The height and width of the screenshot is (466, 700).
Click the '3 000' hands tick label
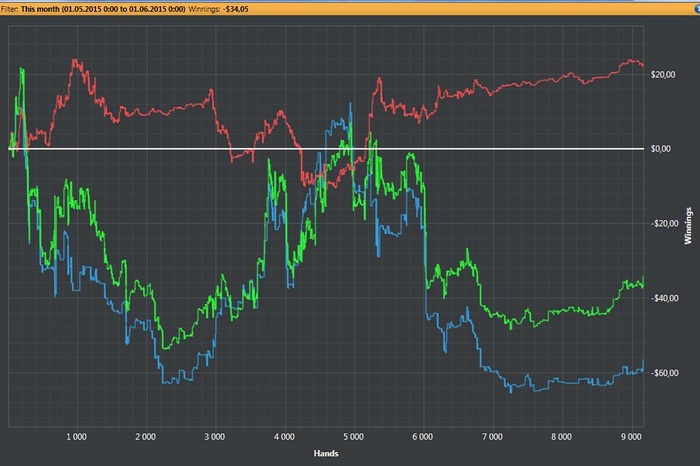[x=215, y=437]
